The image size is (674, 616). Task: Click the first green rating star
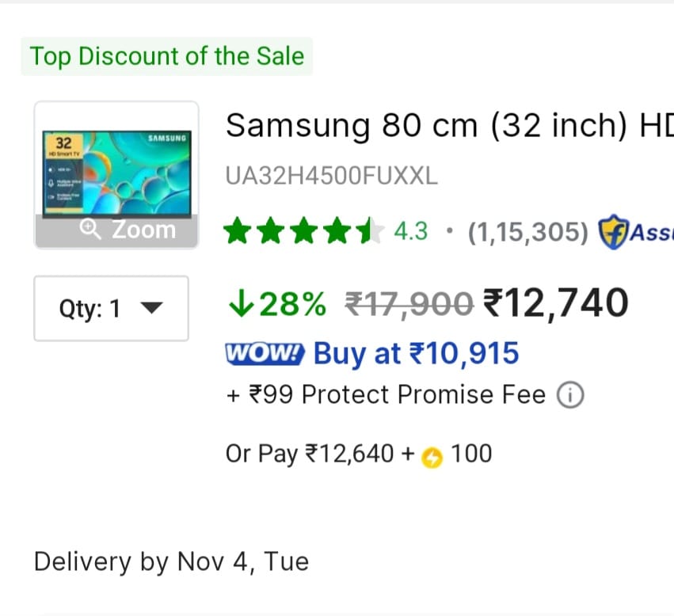tap(238, 230)
